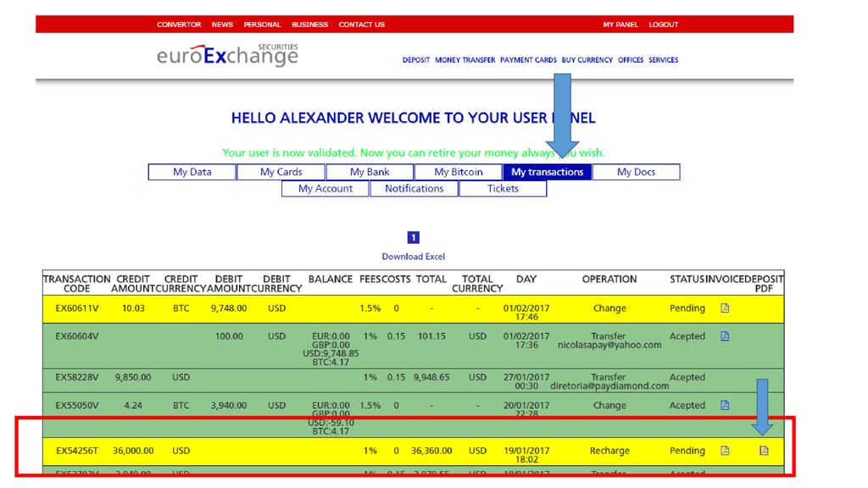Click transaction code EX55050V
The height and width of the screenshot is (488, 868).
[x=77, y=405]
